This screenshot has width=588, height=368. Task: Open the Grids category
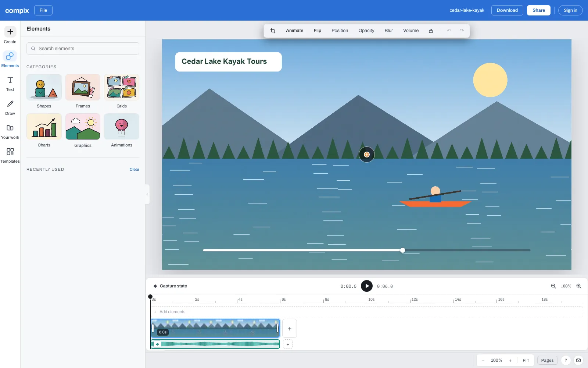122,91
